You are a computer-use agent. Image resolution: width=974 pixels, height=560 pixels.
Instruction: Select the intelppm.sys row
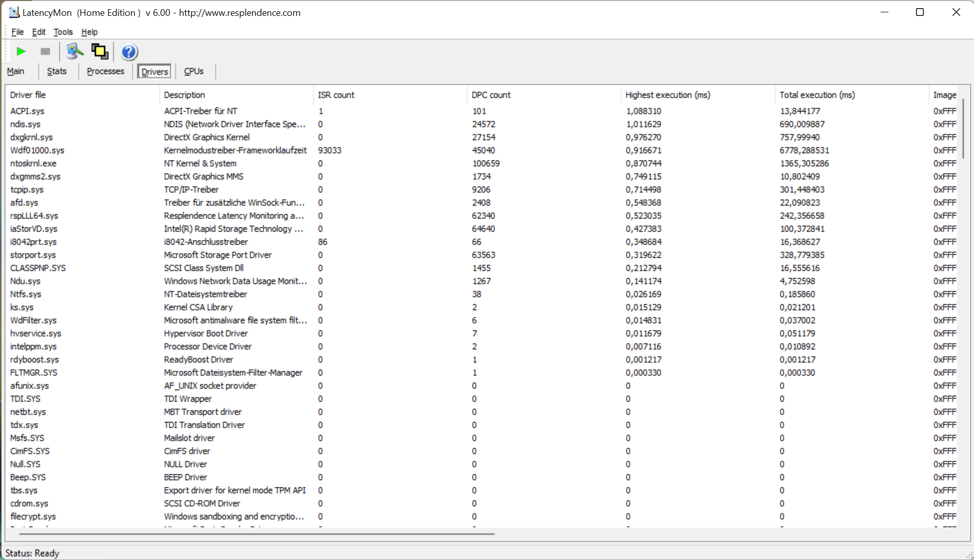pos(482,346)
